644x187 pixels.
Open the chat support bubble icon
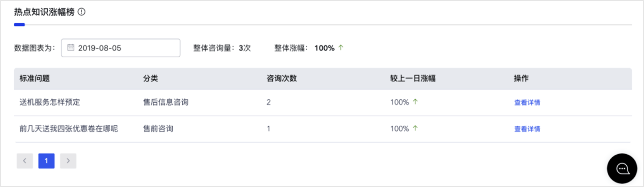pos(622,168)
